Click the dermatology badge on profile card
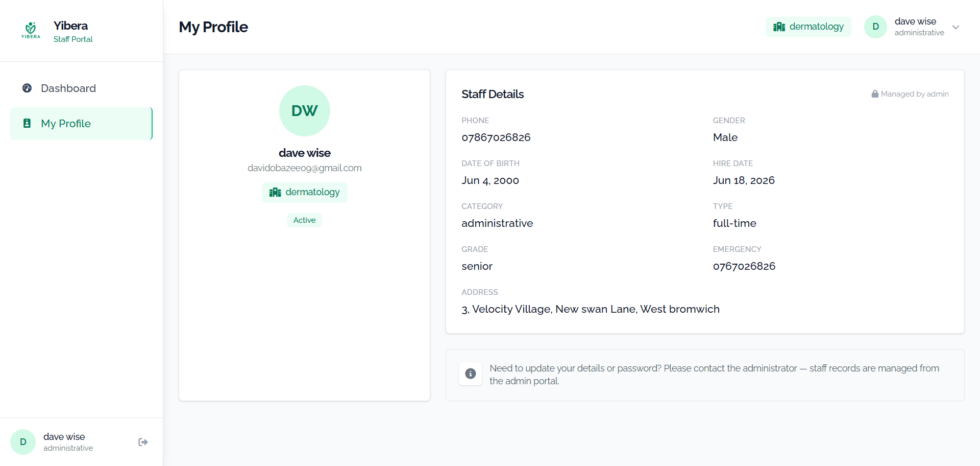The height and width of the screenshot is (466, 980). pos(305,193)
